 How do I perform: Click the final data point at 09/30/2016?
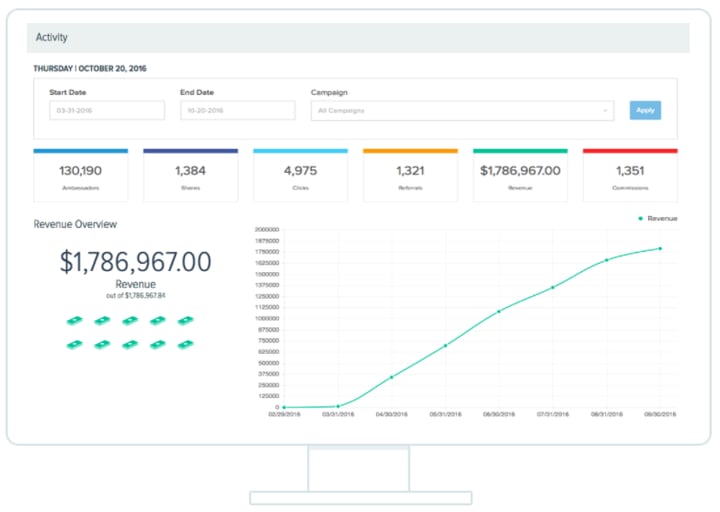660,248
